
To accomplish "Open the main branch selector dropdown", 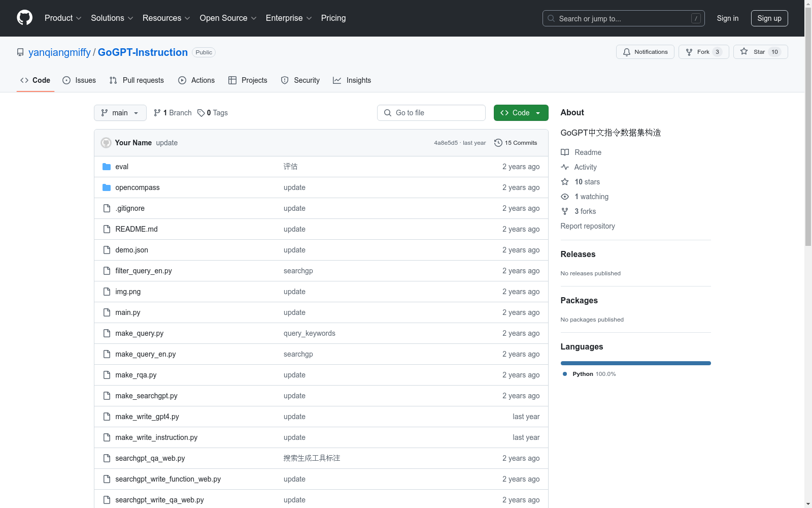I will tap(120, 113).
